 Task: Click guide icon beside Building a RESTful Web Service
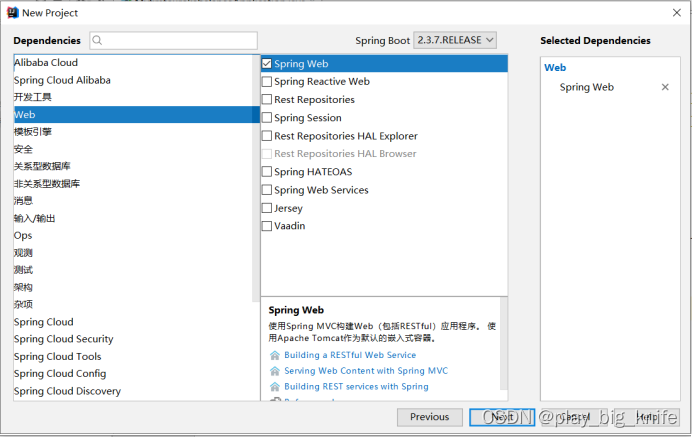click(x=275, y=355)
